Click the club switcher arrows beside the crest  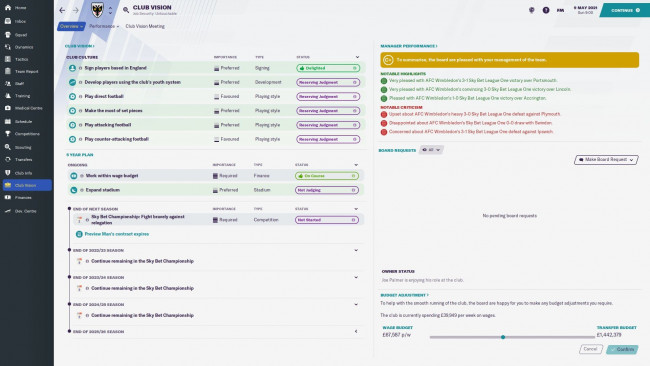coord(110,10)
